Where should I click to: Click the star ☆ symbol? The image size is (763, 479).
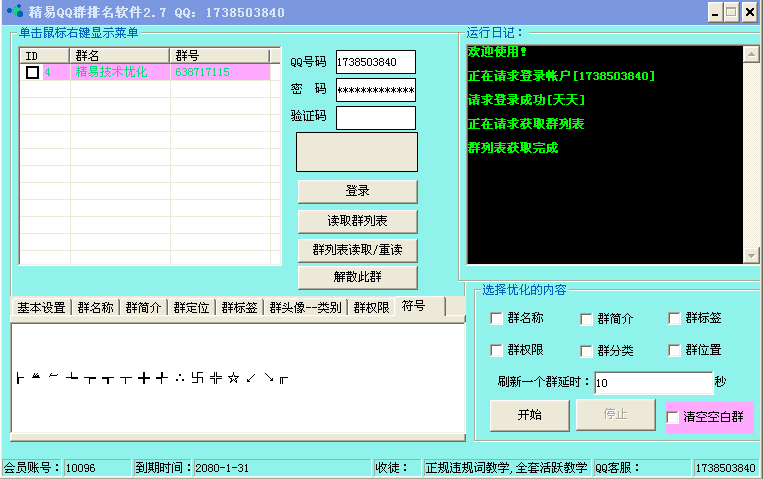click(234, 378)
